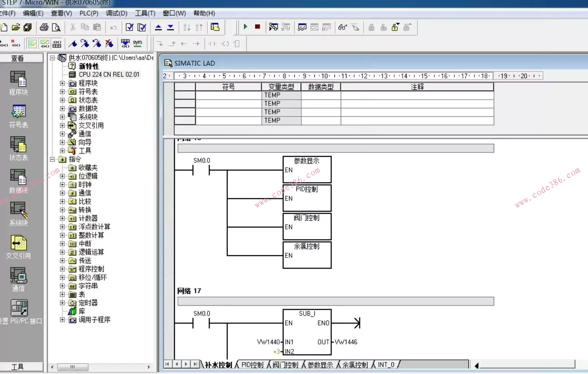Toggle the SM0.0 contact in network 17
The height and width of the screenshot is (374, 588).
201,323
